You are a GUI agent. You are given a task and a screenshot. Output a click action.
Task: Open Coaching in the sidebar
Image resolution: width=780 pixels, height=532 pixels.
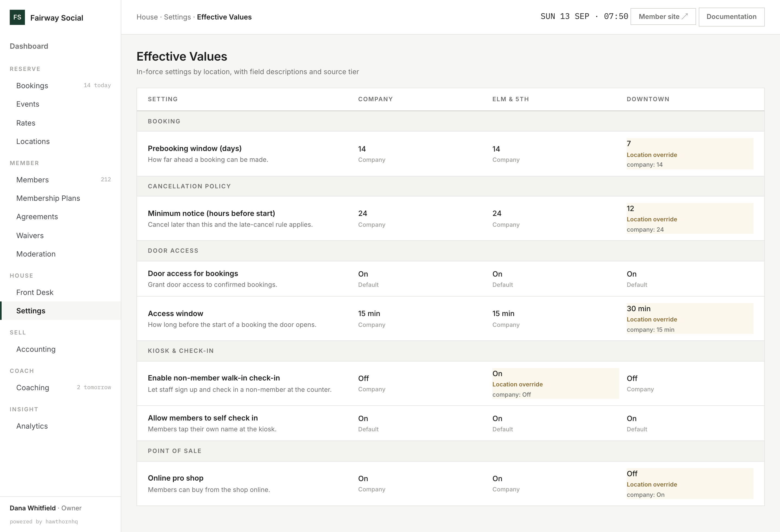click(x=60, y=387)
